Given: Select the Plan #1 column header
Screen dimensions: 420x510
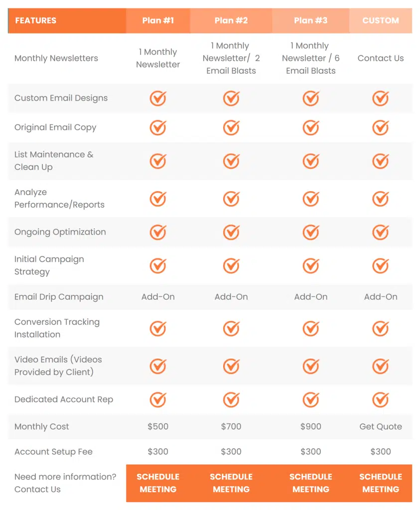Looking at the screenshot, I should [158, 20].
